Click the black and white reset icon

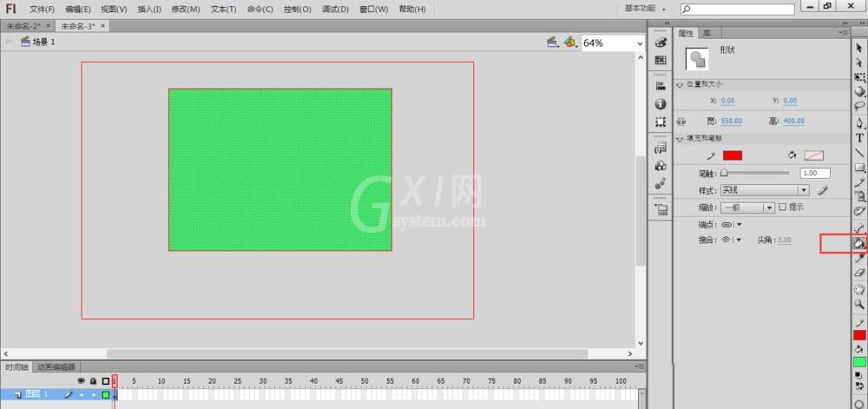tap(858, 375)
